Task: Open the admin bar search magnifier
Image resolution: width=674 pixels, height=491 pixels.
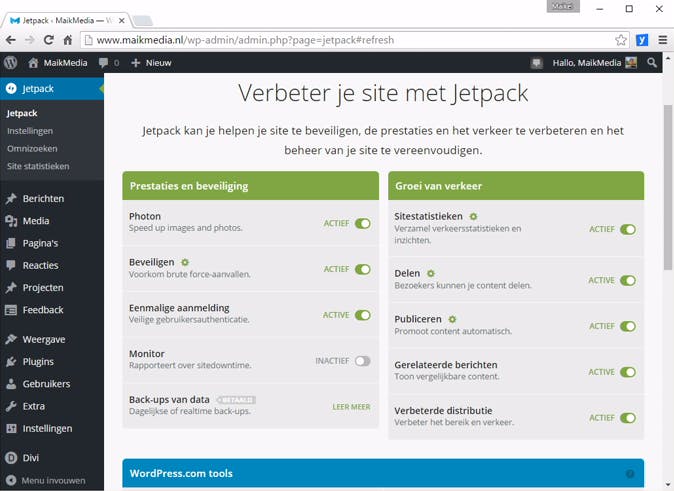Action: click(652, 63)
